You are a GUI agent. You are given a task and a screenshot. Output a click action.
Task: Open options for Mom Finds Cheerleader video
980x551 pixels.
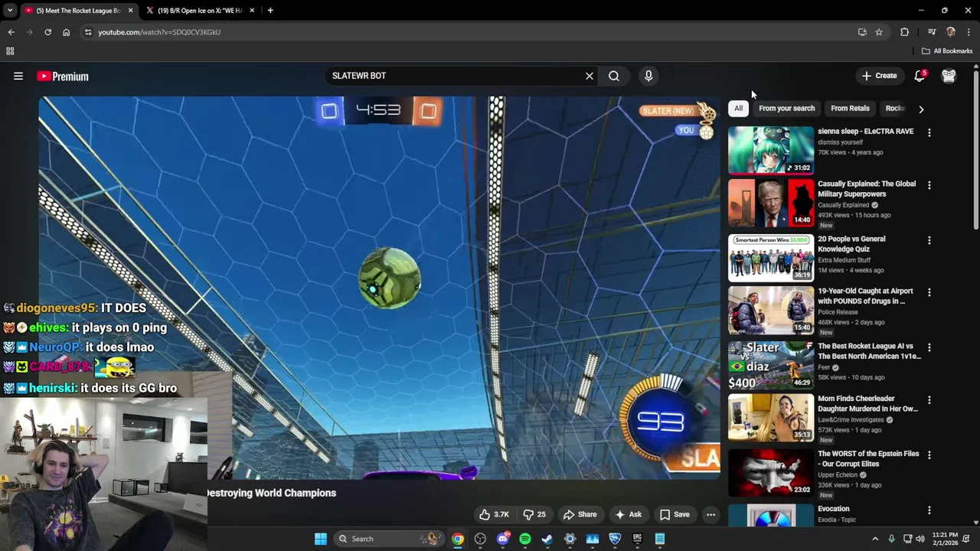929,400
